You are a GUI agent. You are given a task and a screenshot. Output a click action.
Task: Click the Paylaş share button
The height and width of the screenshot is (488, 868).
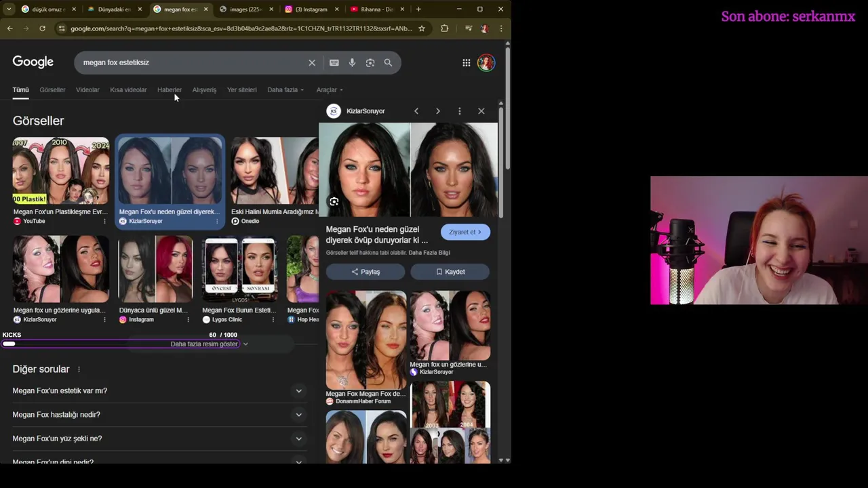point(366,272)
